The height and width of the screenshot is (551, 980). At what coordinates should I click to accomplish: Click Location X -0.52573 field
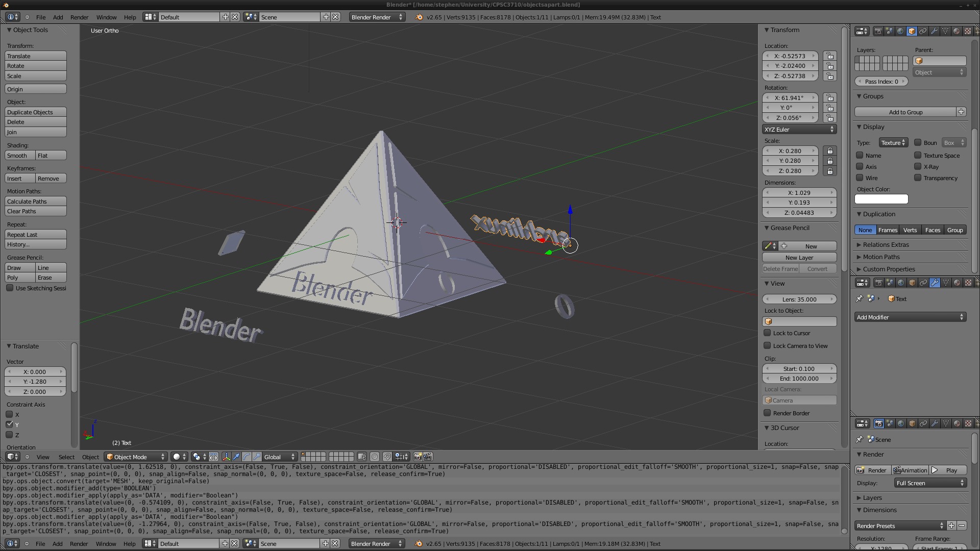pos(790,56)
